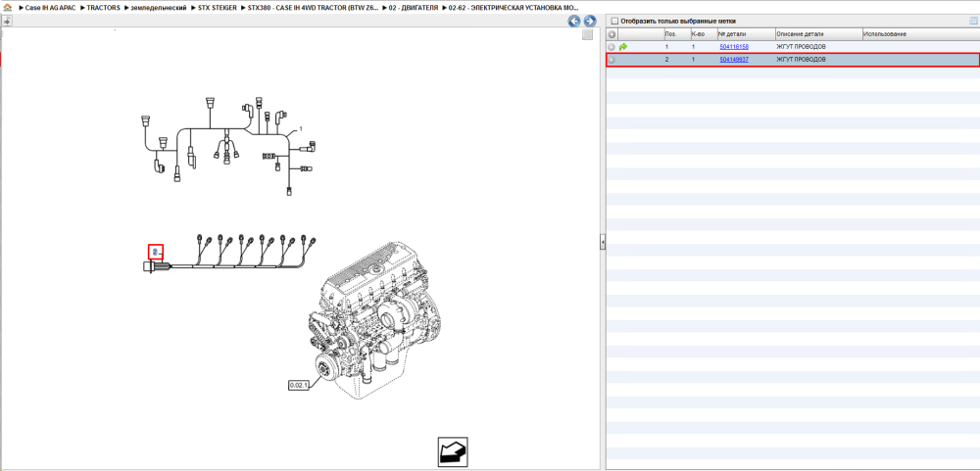Open 'Case IH AG APAC' breadcrumb

click(x=49, y=8)
